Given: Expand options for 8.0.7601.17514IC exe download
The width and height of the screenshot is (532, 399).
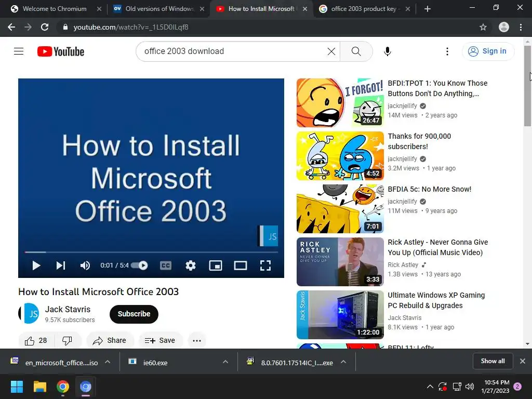Looking at the screenshot, I should 343,362.
